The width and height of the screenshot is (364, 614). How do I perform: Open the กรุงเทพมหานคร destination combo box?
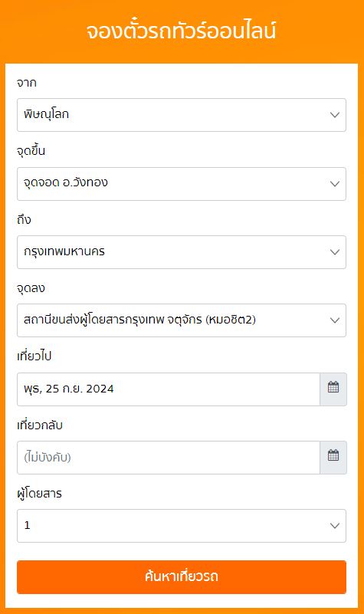pos(182,252)
